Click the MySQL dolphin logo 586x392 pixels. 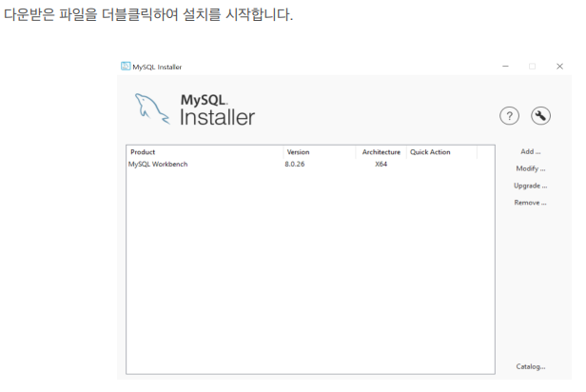tap(152, 108)
